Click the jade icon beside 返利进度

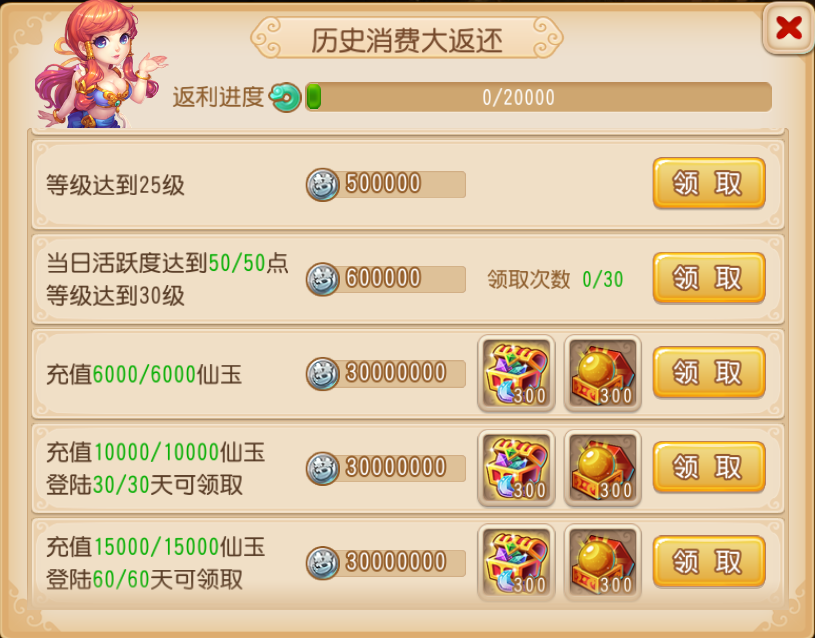pyautogui.click(x=285, y=97)
